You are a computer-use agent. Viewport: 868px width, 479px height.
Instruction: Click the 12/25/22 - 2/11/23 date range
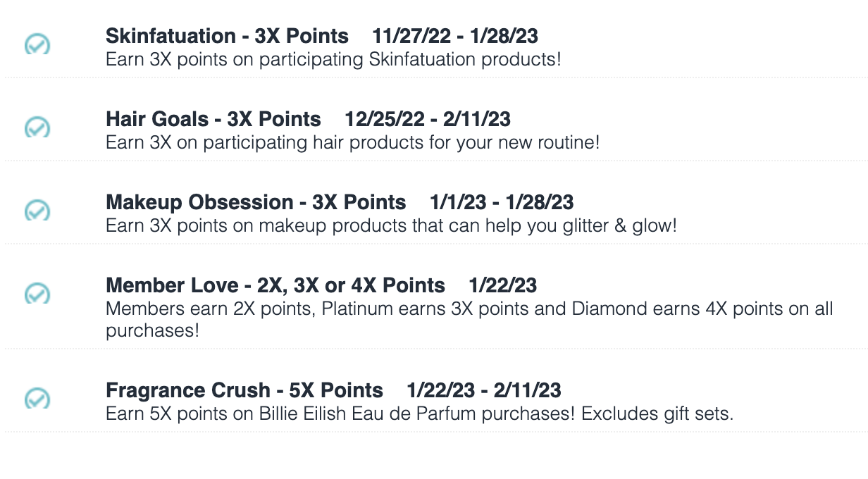point(428,119)
